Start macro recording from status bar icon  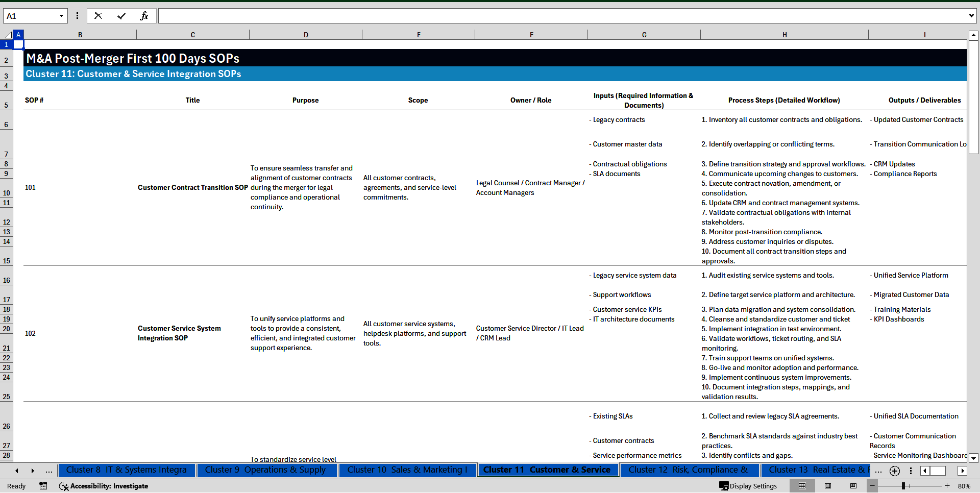point(43,486)
